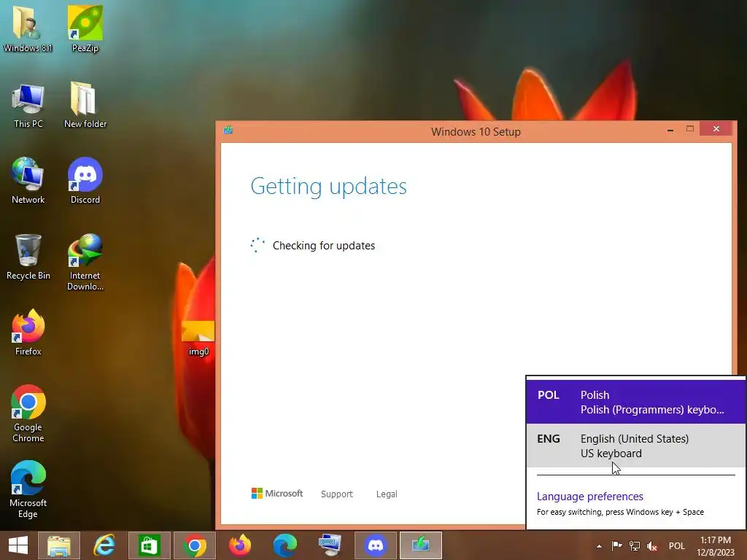The height and width of the screenshot is (560, 747).
Task: Select the Google Chrome desktop shortcut
Action: pos(28,413)
